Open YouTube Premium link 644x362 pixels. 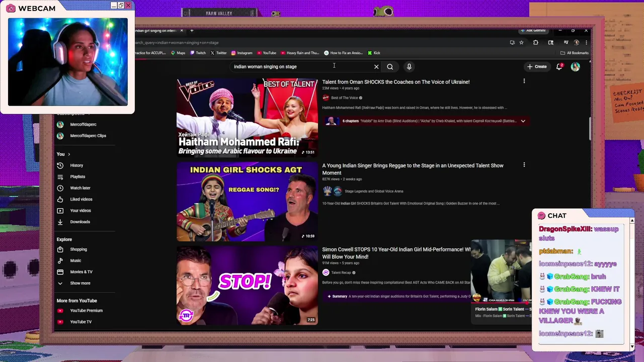click(x=79, y=311)
